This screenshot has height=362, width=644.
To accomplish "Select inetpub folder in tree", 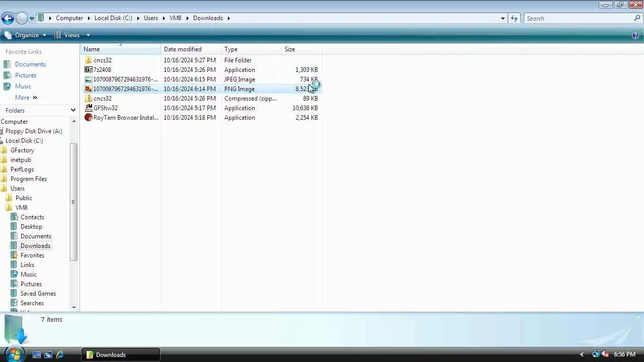I will tap(21, 160).
